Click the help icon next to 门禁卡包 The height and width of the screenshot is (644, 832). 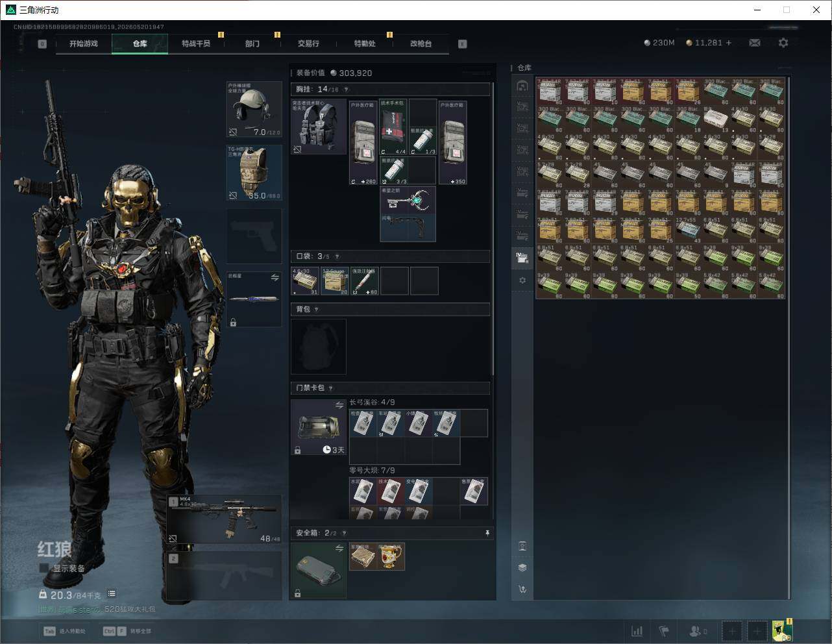coord(331,388)
